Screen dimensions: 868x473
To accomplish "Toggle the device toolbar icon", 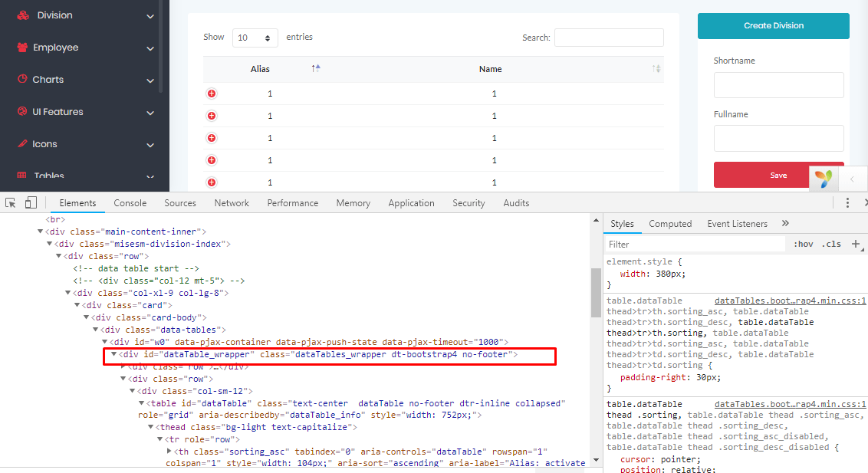I will (31, 203).
